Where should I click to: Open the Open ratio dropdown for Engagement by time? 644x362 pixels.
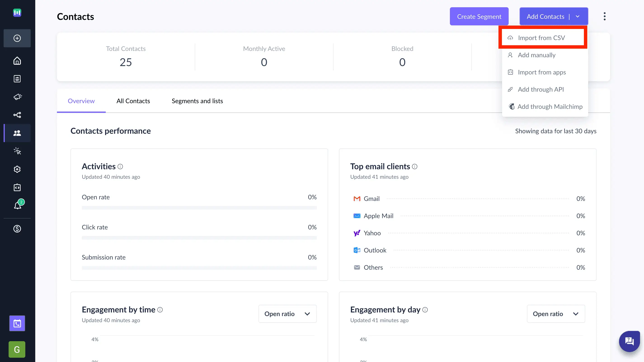(287, 314)
